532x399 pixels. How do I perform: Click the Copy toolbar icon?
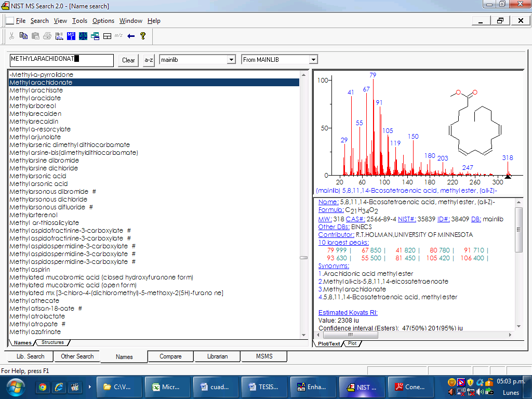point(23,36)
